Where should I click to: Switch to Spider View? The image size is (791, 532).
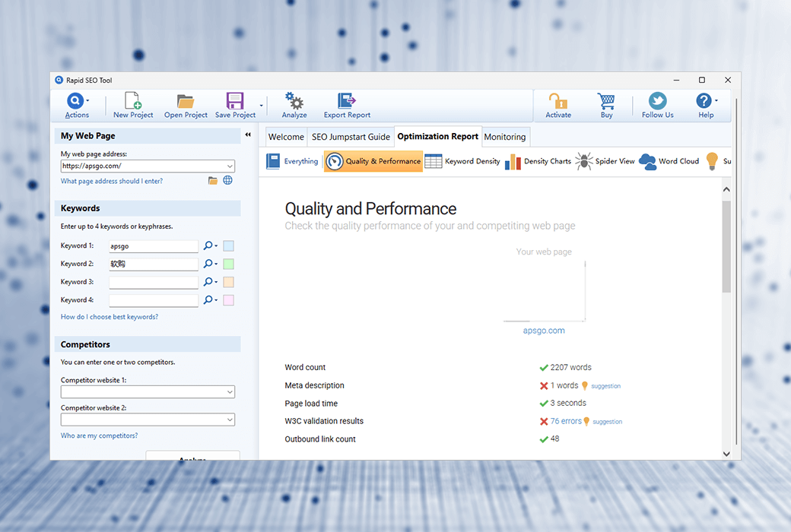point(605,161)
